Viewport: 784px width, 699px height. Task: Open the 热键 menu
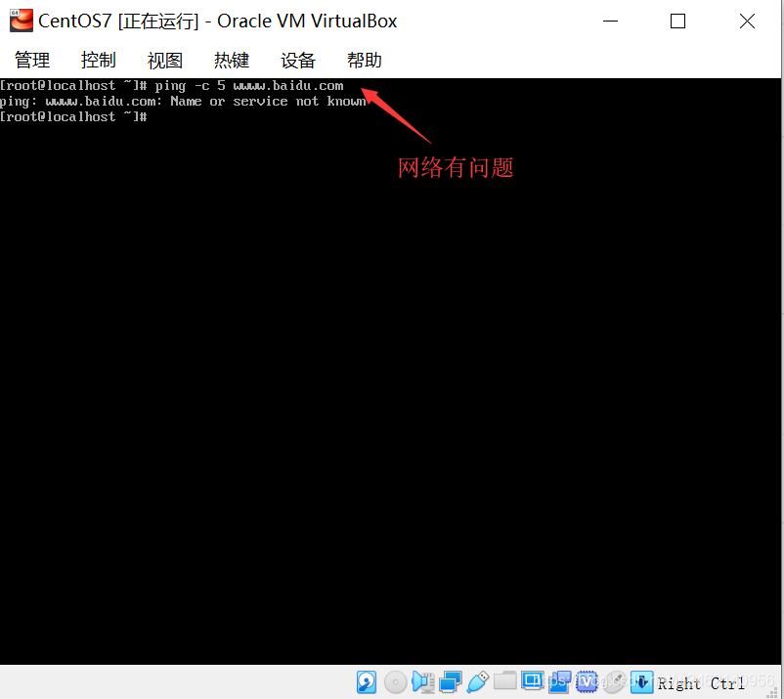tap(232, 61)
